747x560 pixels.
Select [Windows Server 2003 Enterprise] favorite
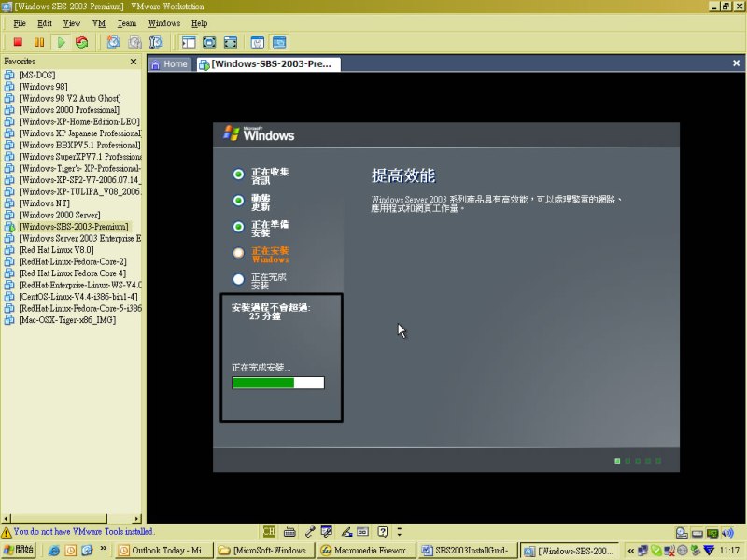79,238
